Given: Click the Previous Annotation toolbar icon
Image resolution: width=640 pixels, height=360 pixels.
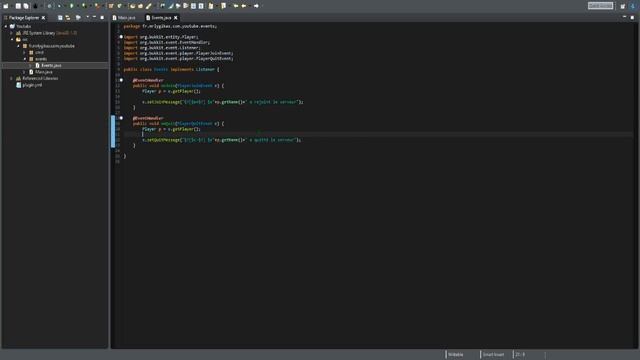Looking at the screenshot, I should coord(223,6).
